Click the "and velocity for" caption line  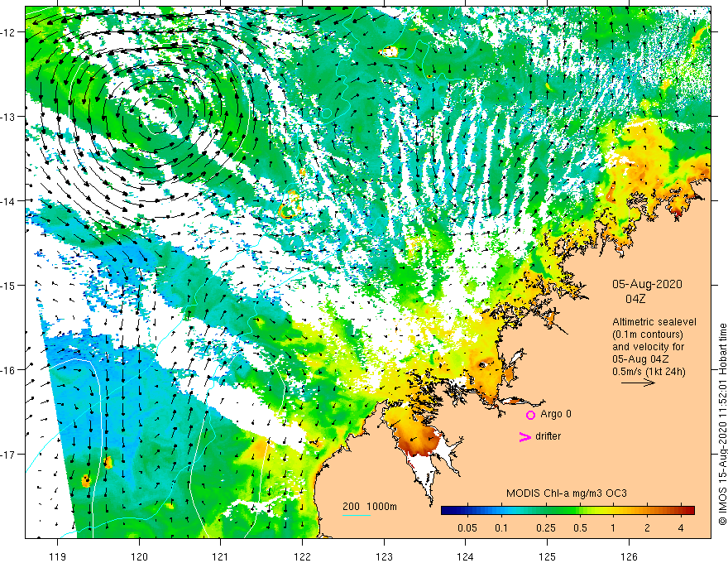pos(648,347)
